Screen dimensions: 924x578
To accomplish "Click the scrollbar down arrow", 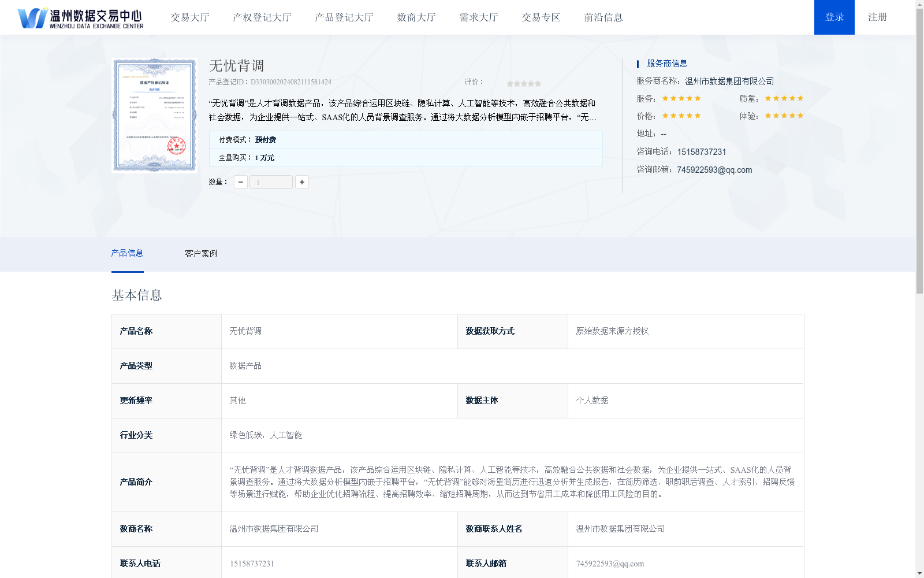I will (x=920, y=573).
